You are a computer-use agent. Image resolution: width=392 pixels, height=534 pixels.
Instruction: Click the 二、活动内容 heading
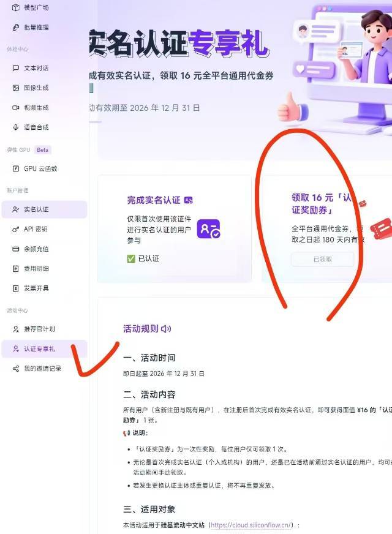coord(149,395)
